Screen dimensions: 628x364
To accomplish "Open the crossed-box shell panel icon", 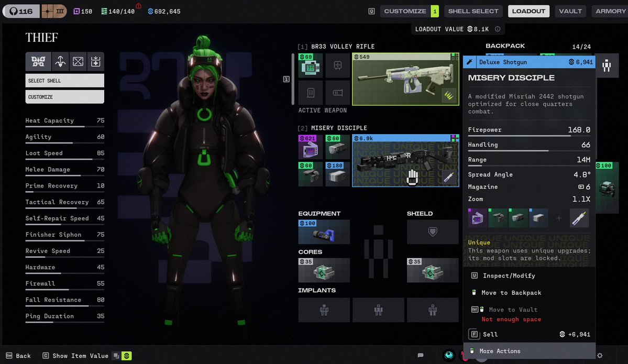I will 78,61.
